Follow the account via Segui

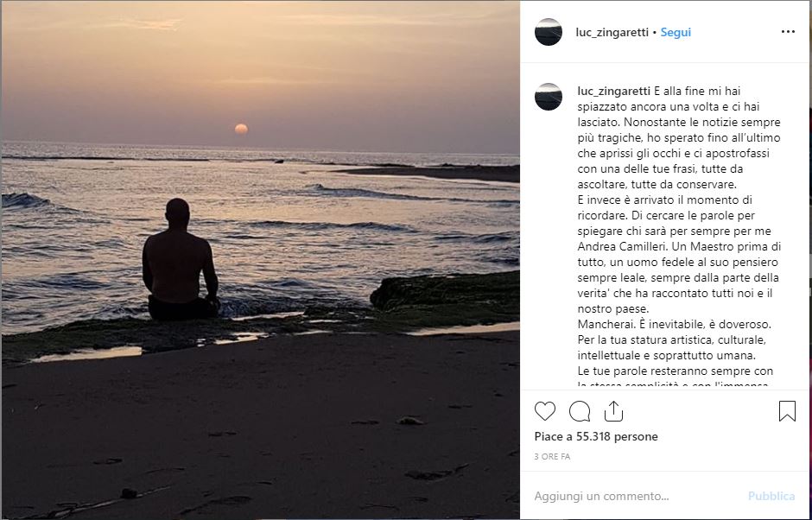click(x=676, y=33)
